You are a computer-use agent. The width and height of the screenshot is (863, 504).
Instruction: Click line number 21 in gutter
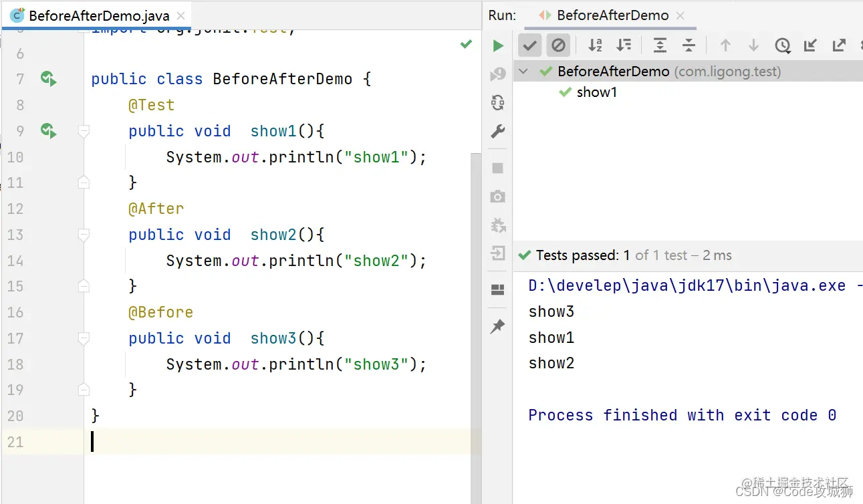tap(15, 442)
